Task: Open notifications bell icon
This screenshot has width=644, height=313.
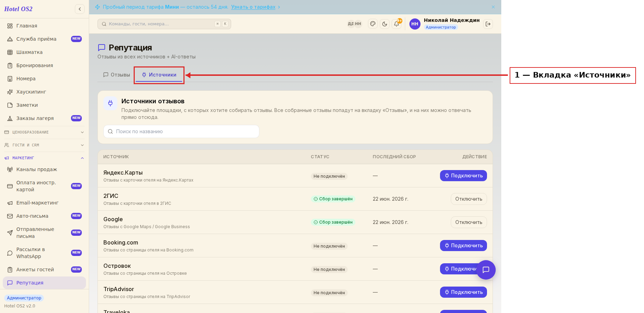Action: pos(396,24)
